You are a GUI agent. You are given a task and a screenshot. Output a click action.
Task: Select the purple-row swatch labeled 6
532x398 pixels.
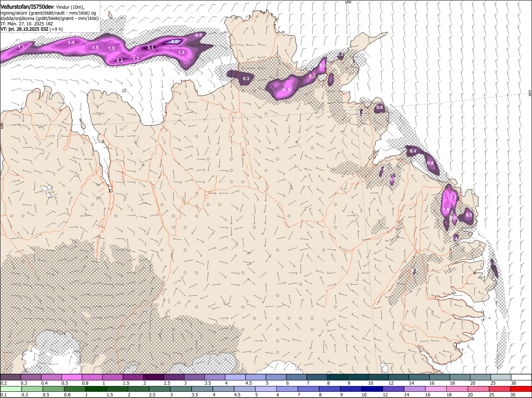coord(296,377)
